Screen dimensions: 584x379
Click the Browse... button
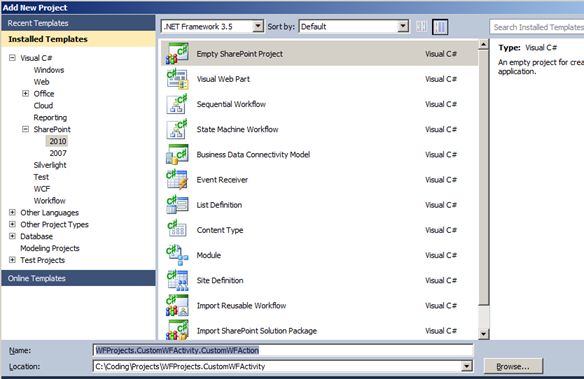513,366
